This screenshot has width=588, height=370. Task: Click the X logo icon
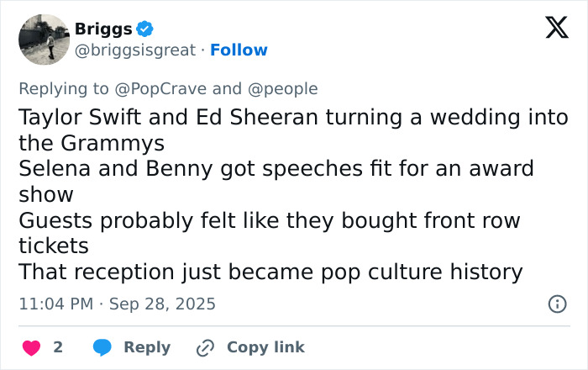point(551,29)
